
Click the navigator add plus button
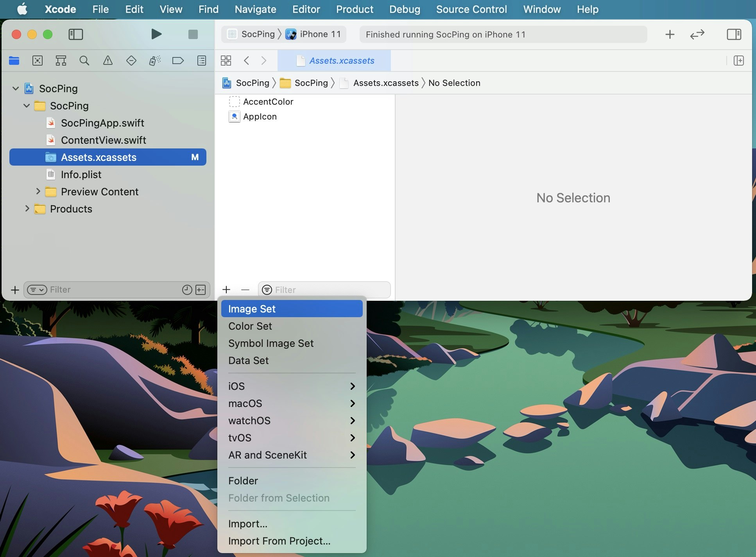(15, 290)
